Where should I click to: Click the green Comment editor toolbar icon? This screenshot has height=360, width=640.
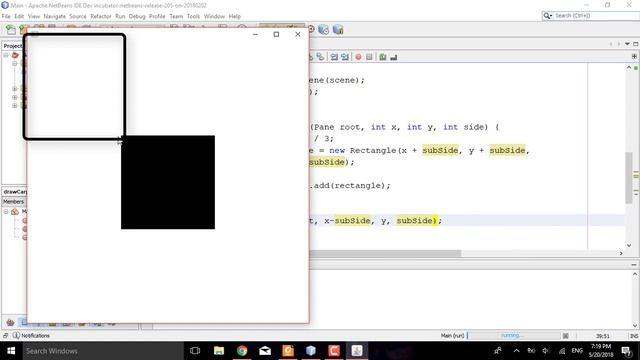(x=382, y=57)
